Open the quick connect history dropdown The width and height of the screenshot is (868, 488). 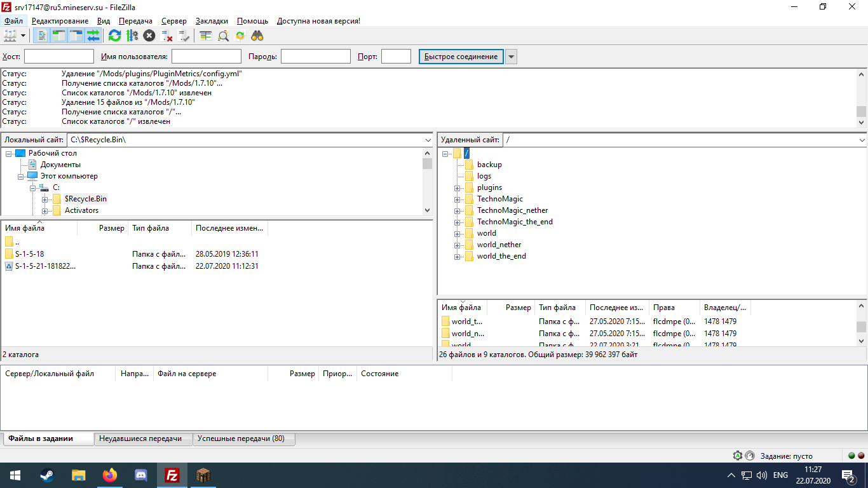(512, 57)
